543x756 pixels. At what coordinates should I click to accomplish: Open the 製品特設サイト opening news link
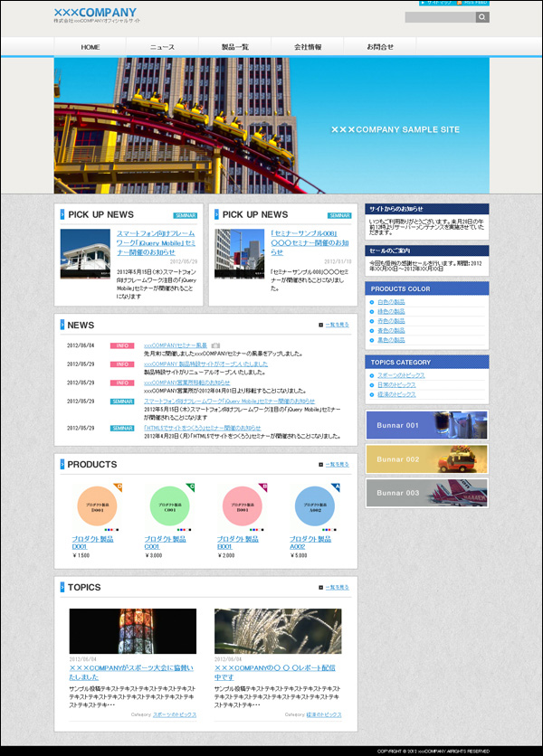(205, 364)
